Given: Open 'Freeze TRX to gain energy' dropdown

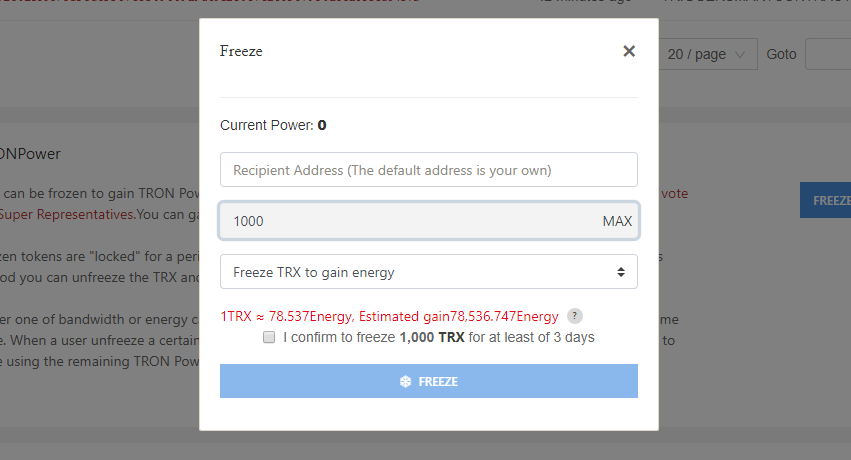Looking at the screenshot, I should (428, 272).
